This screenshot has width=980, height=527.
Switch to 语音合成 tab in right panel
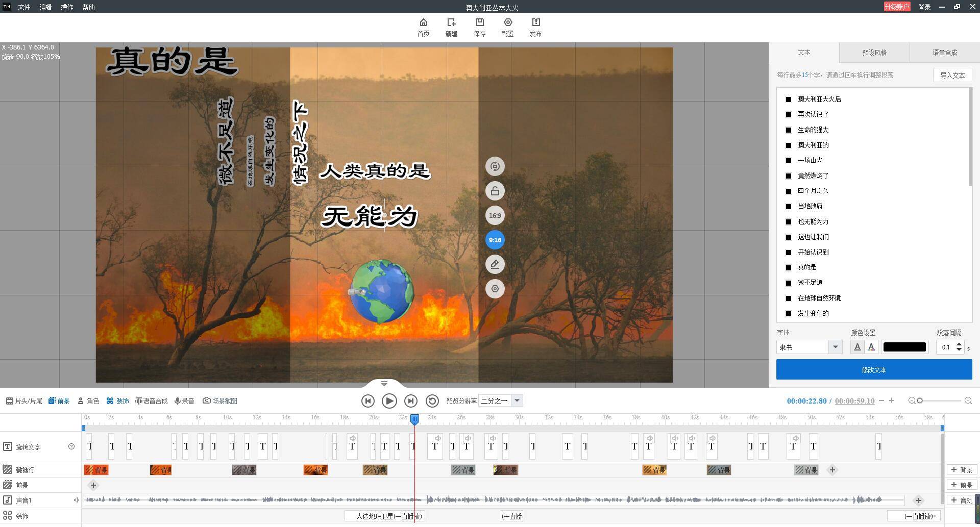point(945,53)
